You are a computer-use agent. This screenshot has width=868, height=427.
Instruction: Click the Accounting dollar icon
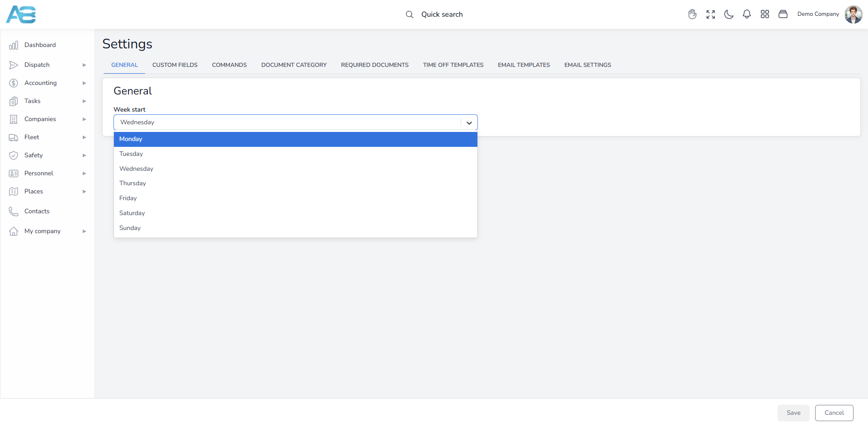14,83
